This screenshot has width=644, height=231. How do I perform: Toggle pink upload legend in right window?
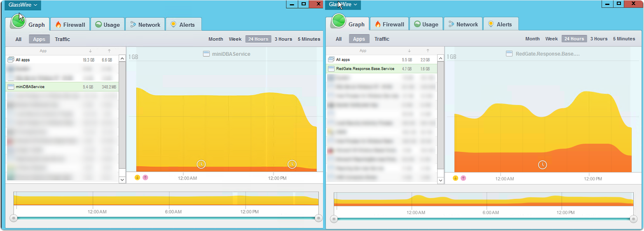pyautogui.click(x=464, y=178)
